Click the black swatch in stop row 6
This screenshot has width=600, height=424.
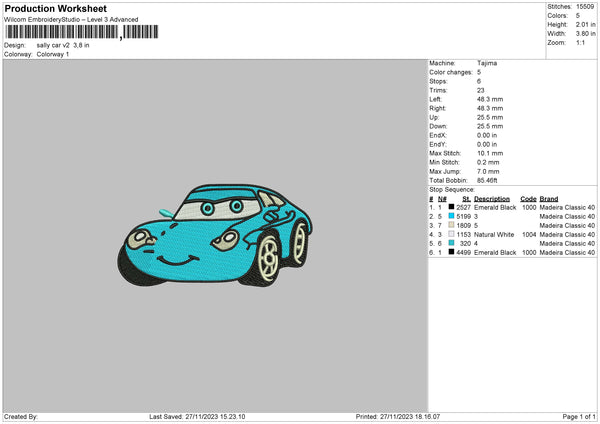(x=452, y=252)
